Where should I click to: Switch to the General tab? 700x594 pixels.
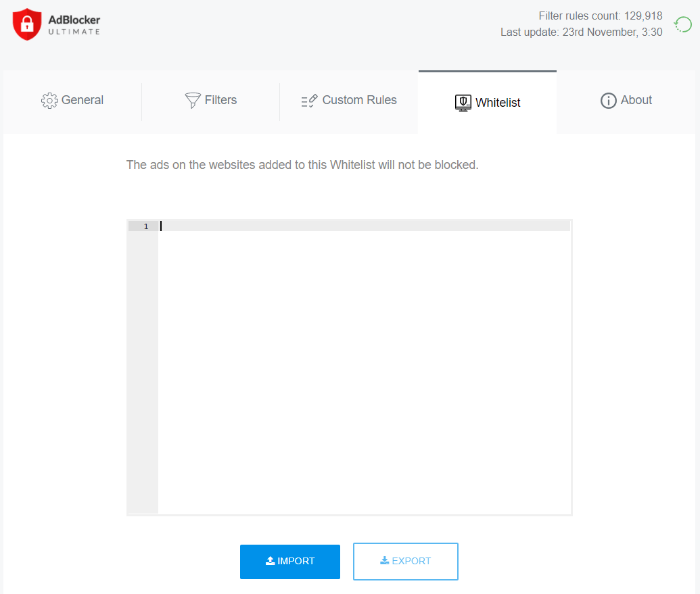pos(72,100)
